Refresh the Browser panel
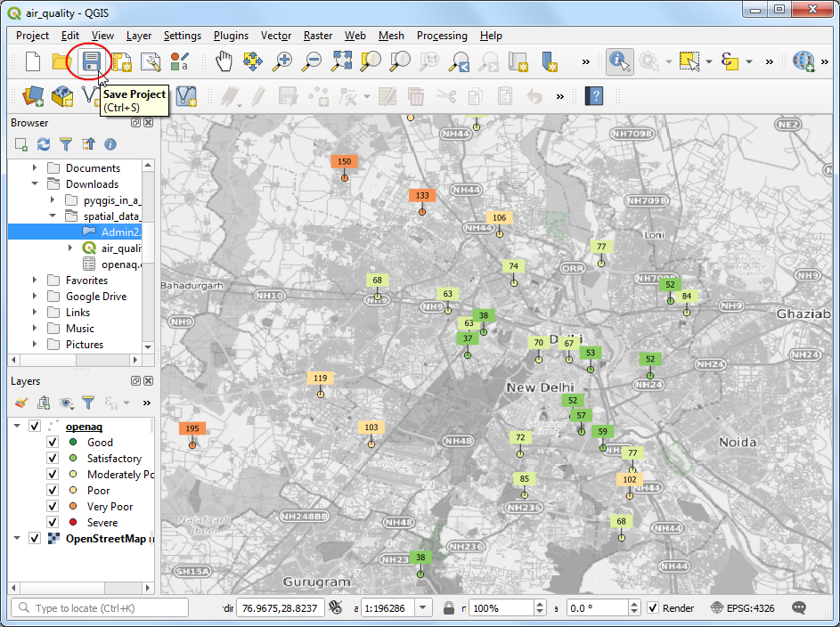 (44, 143)
